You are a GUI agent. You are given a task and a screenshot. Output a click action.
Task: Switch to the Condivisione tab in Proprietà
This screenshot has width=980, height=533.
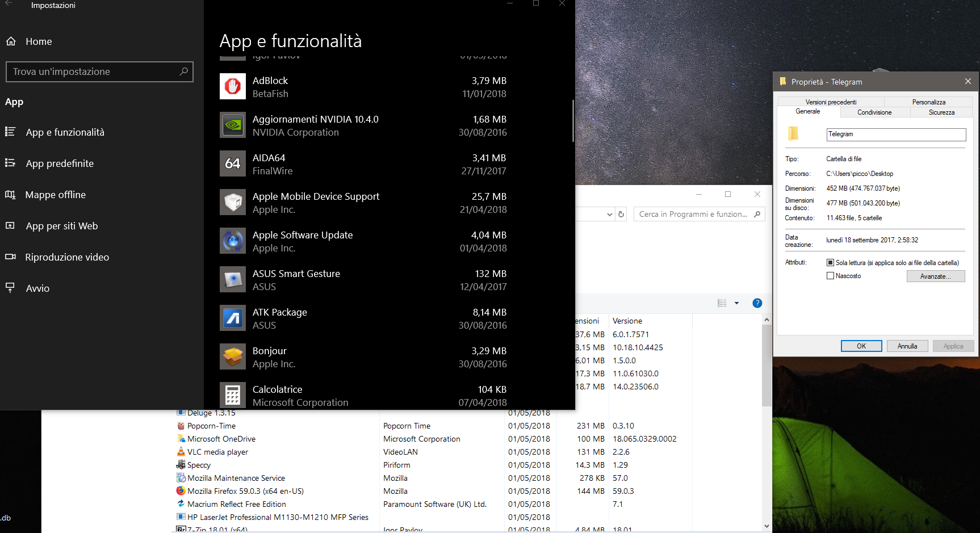[874, 112]
